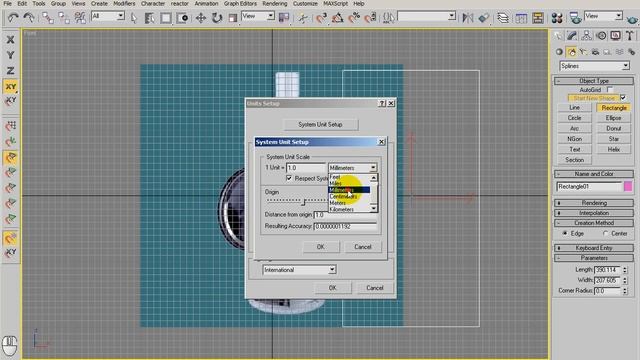Confirm System Unit Setup with OK
Image resolution: width=640 pixels, height=360 pixels.
pyautogui.click(x=320, y=247)
